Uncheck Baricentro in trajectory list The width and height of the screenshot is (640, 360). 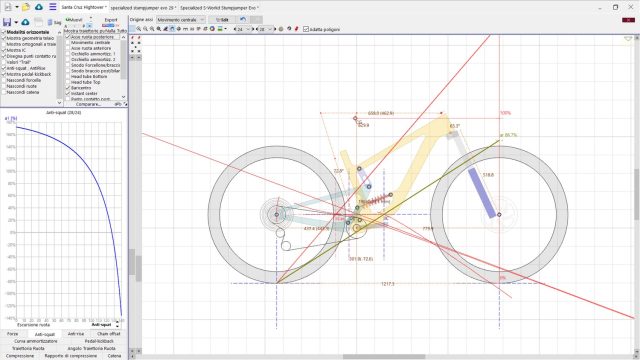click(68, 88)
